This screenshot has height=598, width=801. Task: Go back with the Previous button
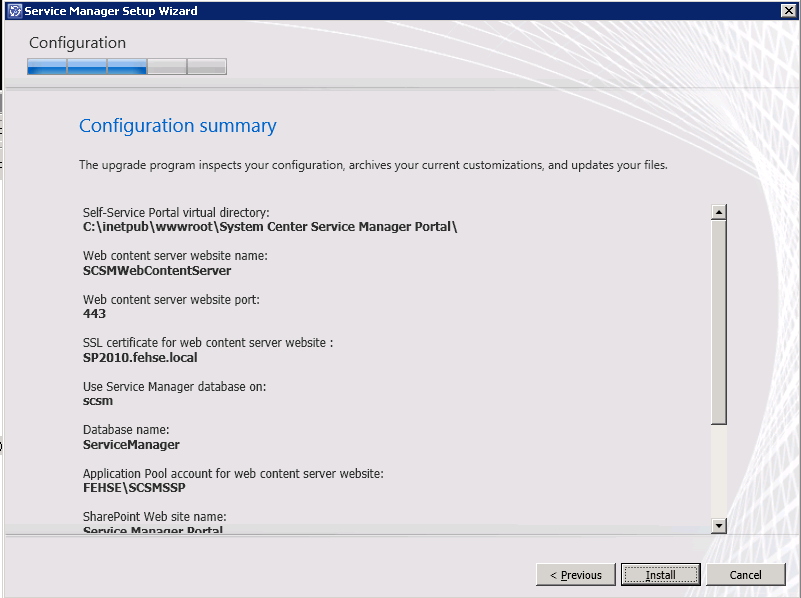576,575
